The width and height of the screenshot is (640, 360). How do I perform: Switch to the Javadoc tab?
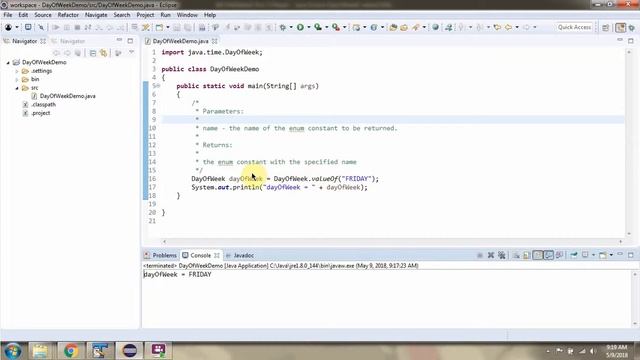click(x=240, y=256)
